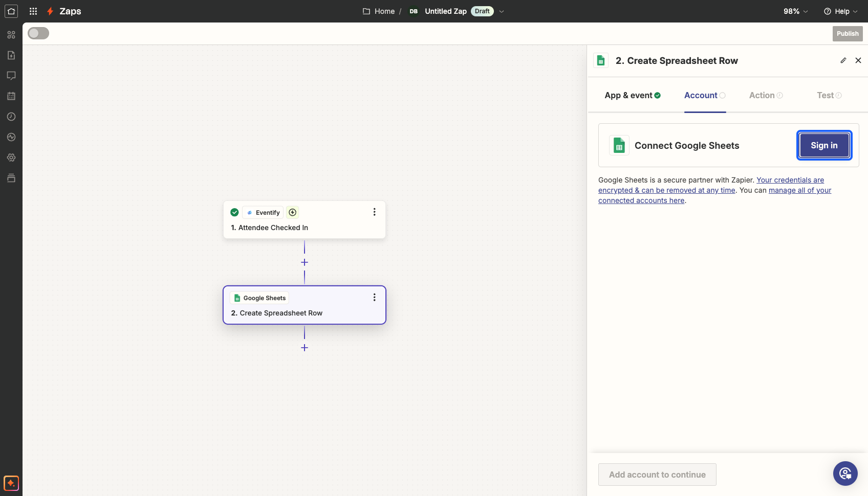Add a step after Create Spreadsheet Row
The height and width of the screenshot is (496, 868).
coord(305,348)
